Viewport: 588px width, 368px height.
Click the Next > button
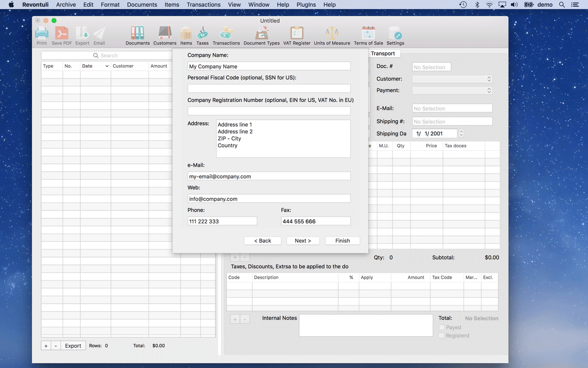tap(302, 240)
